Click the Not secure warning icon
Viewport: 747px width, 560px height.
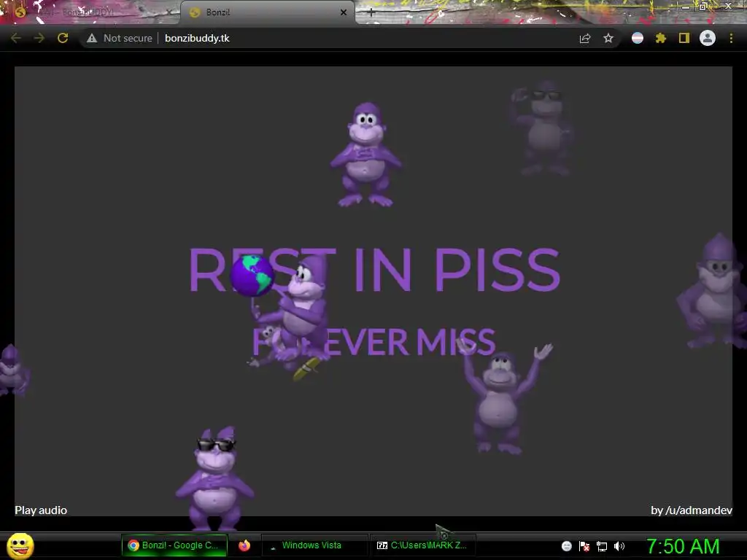click(92, 38)
